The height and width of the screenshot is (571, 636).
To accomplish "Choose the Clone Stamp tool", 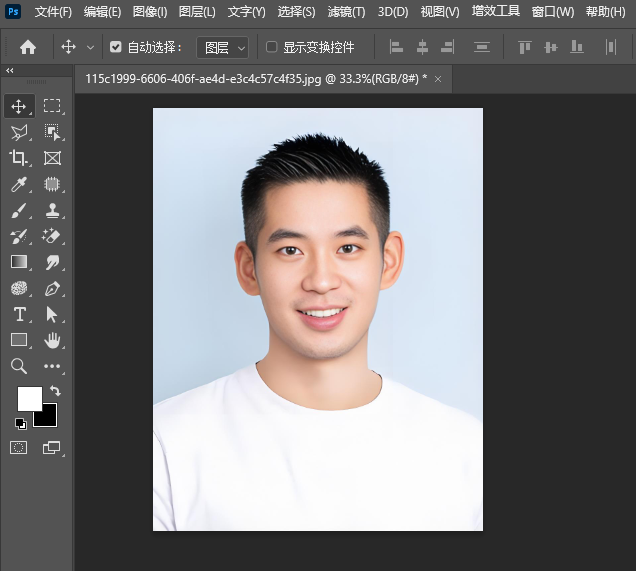I will pos(52,210).
